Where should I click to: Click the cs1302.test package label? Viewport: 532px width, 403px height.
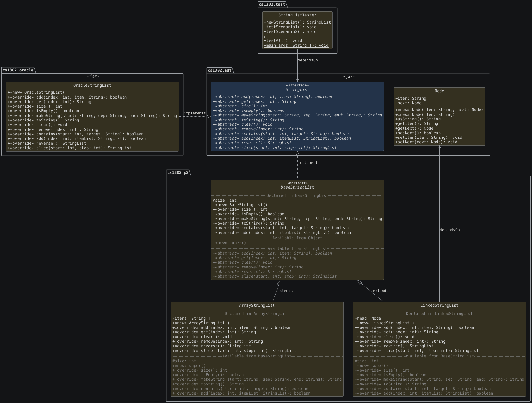272,4
